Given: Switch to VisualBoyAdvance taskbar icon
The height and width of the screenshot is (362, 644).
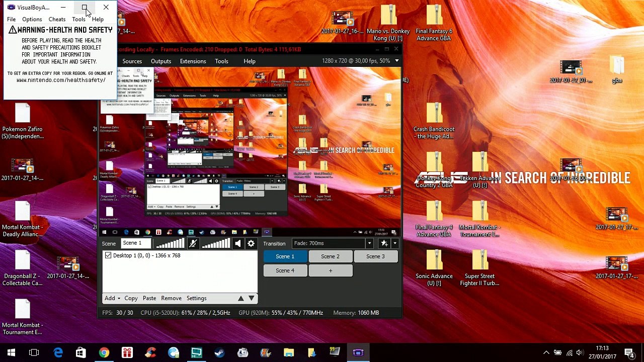Looking at the screenshot, I should point(358,352).
